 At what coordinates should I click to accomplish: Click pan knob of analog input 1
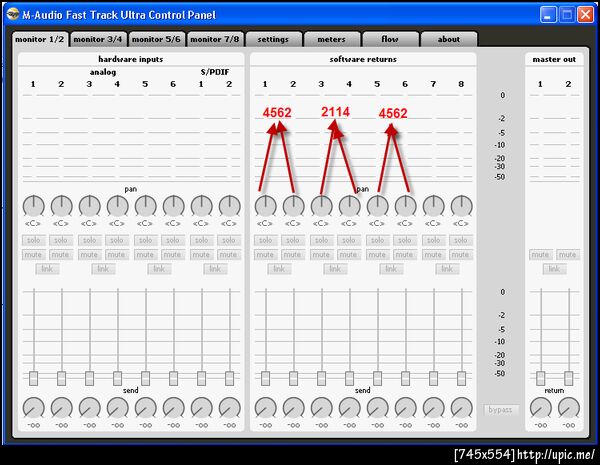(x=34, y=206)
